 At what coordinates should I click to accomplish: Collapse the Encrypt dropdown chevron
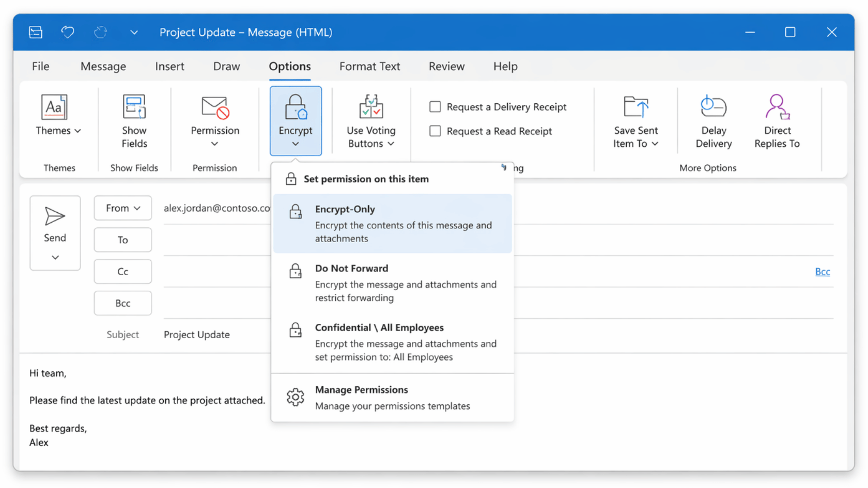pos(296,144)
